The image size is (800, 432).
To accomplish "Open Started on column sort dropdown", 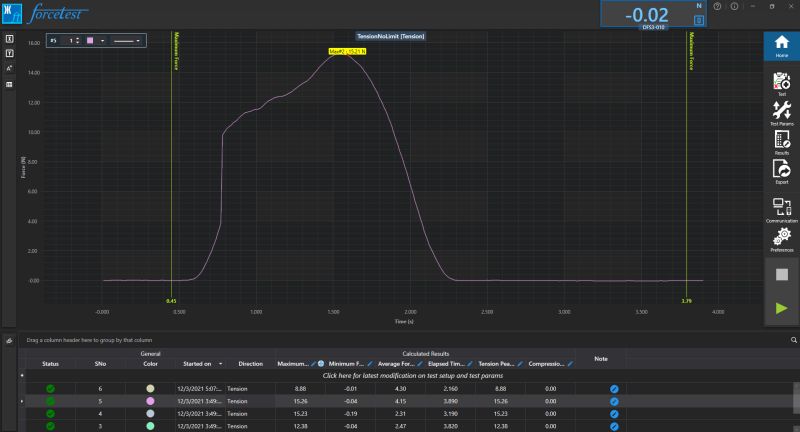I will click(x=220, y=364).
